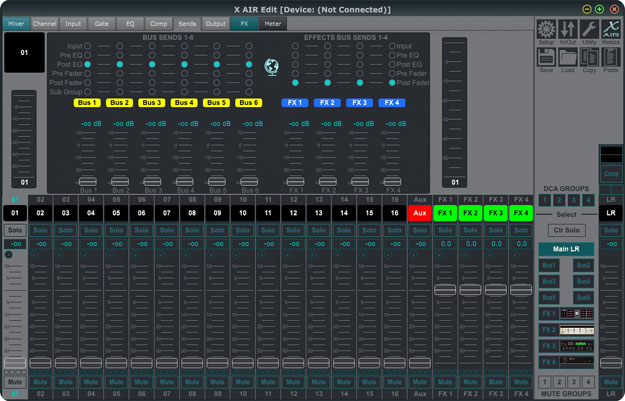Select channel 09 strip button
Image resolution: width=625 pixels, height=401 pixels.
point(217,213)
